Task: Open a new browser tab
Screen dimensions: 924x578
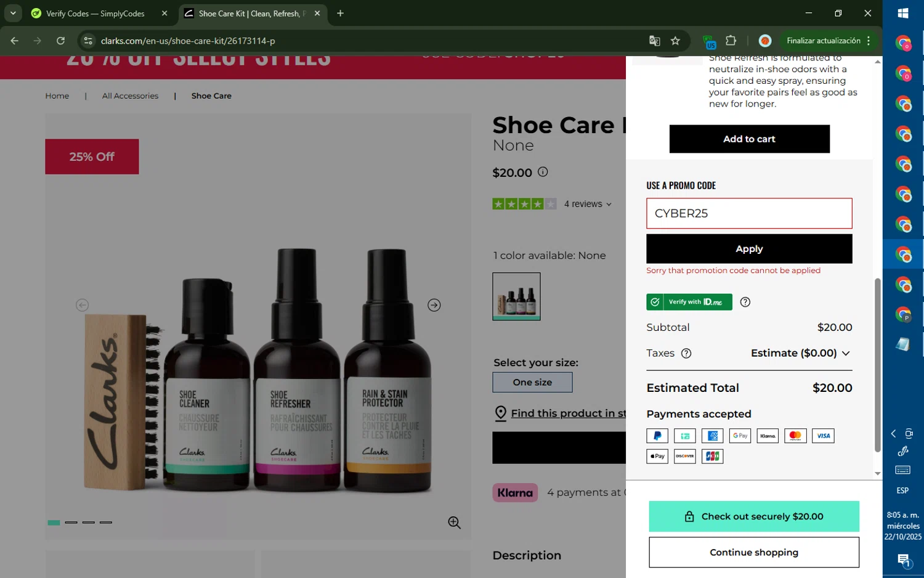Action: [340, 14]
